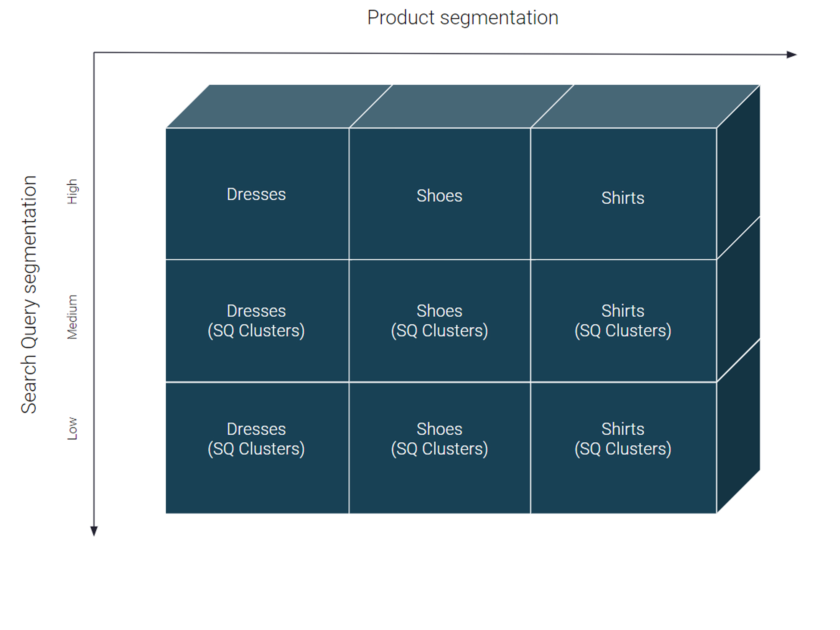Click 'Dresses (SQ Clusters)' in Medium row

point(257,321)
